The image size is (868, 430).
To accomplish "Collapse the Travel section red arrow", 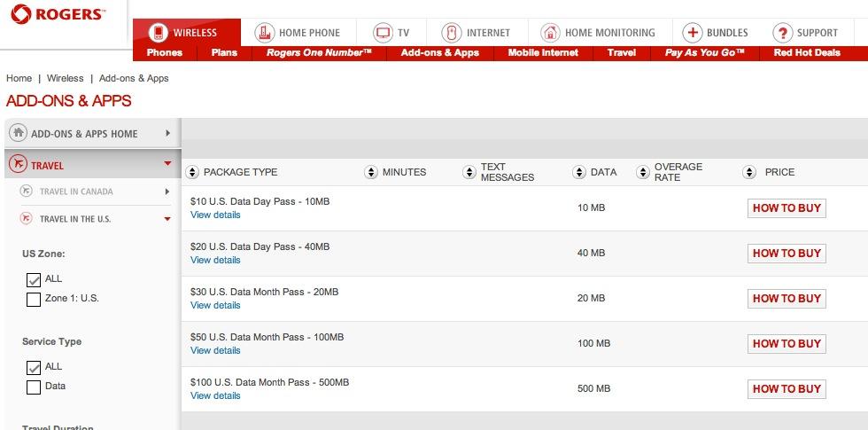I will (x=167, y=163).
